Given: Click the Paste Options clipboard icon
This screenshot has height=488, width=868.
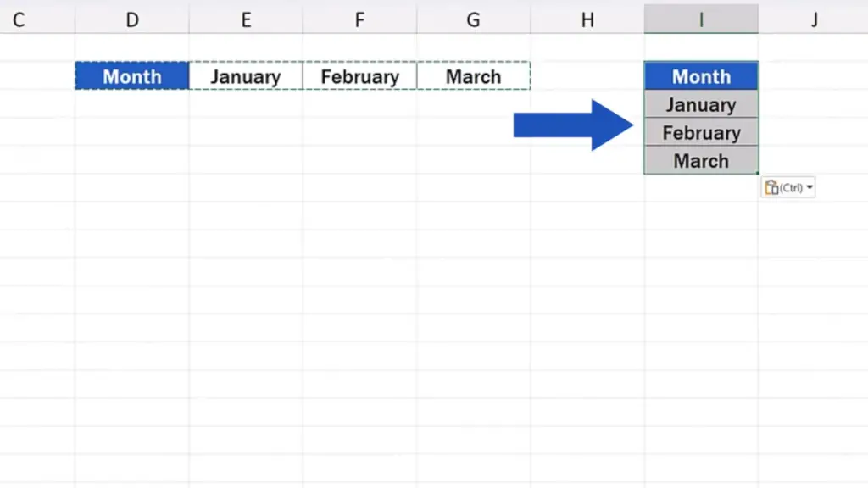Looking at the screenshot, I should pos(771,188).
